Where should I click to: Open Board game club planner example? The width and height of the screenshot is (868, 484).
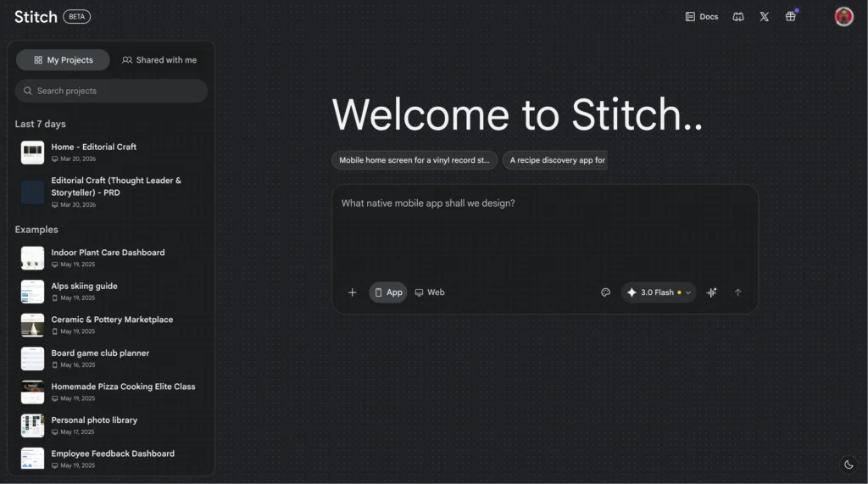111,359
